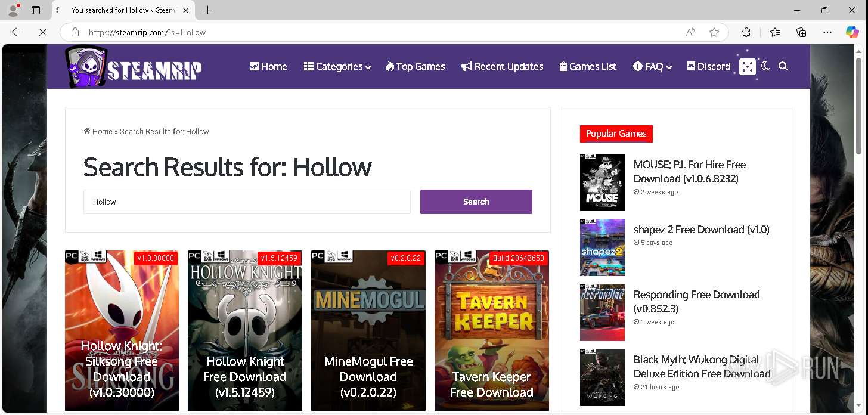Open Copilot sidebar icon
The height and width of the screenshot is (415, 868).
click(852, 32)
